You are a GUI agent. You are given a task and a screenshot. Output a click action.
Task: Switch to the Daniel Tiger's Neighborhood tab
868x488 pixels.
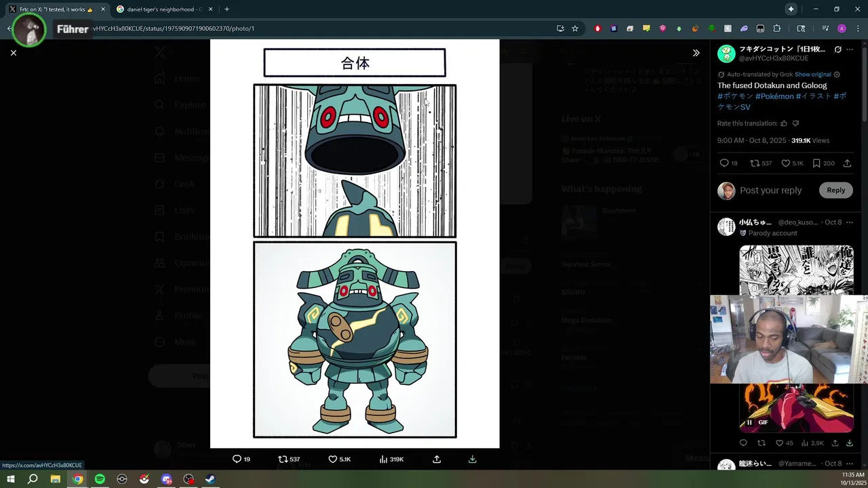165,9
